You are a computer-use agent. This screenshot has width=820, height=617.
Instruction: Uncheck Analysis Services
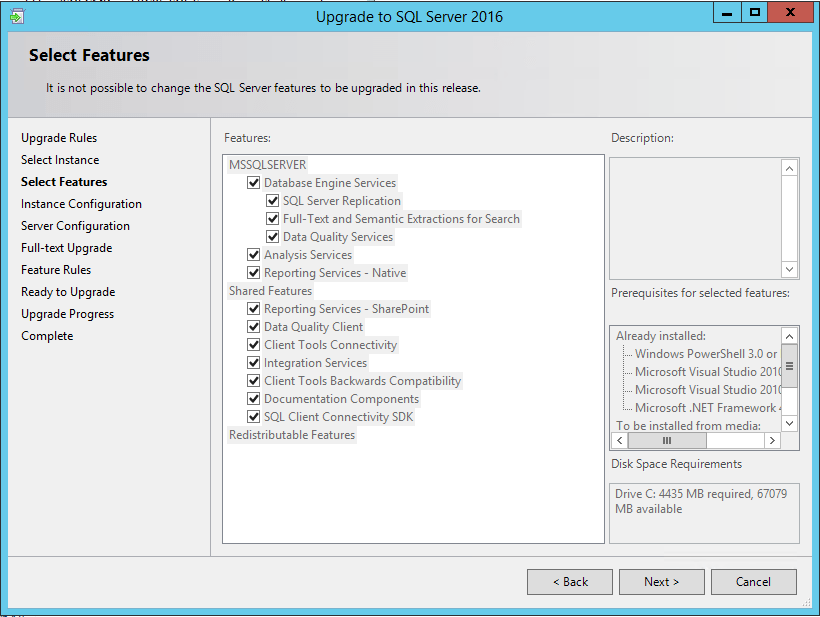(254, 254)
